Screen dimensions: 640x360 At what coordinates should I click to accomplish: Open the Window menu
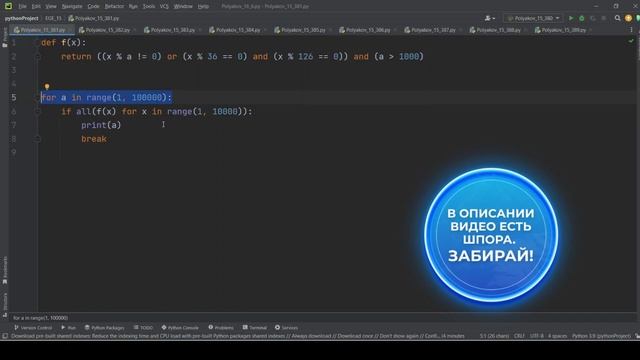pyautogui.click(x=183, y=6)
